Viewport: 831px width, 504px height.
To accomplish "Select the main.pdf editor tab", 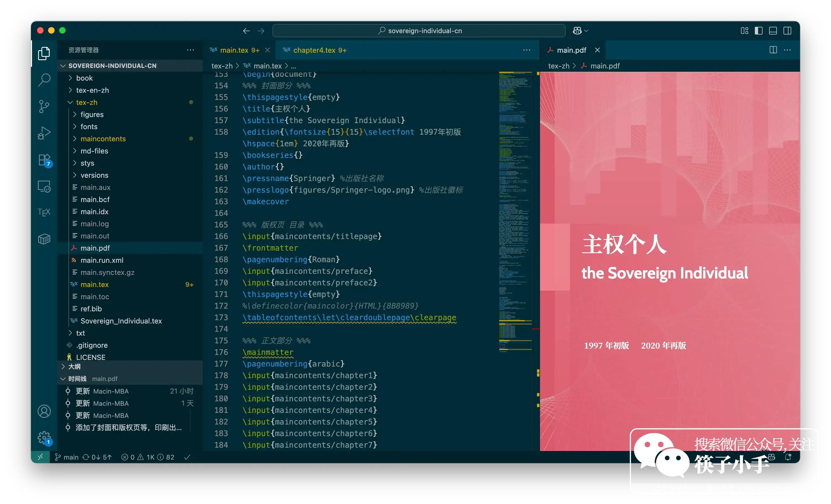I will (571, 50).
